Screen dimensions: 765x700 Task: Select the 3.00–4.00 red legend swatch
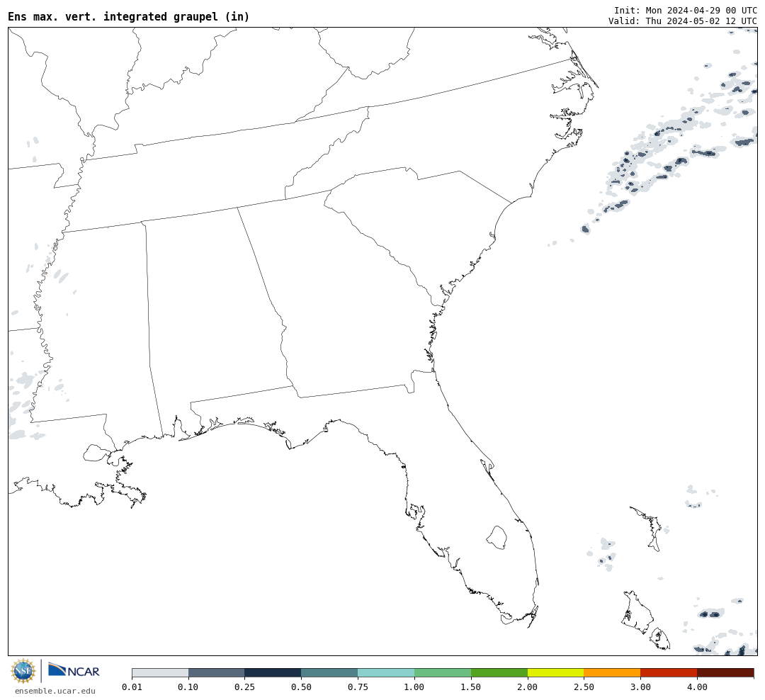click(x=669, y=673)
